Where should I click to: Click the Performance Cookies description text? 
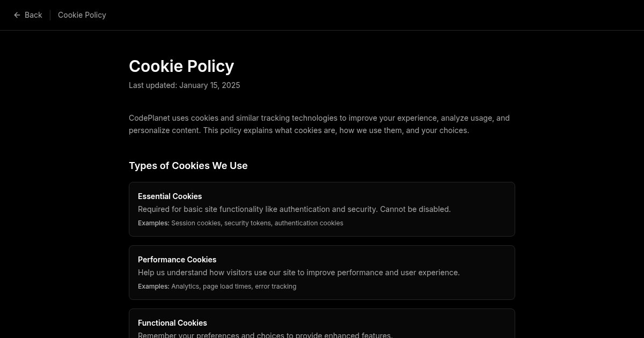tap(298, 273)
